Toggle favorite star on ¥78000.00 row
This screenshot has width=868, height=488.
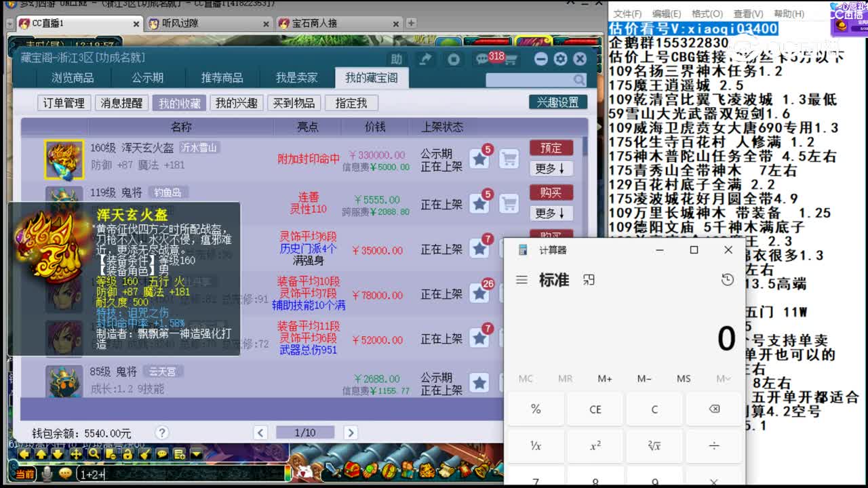point(479,293)
